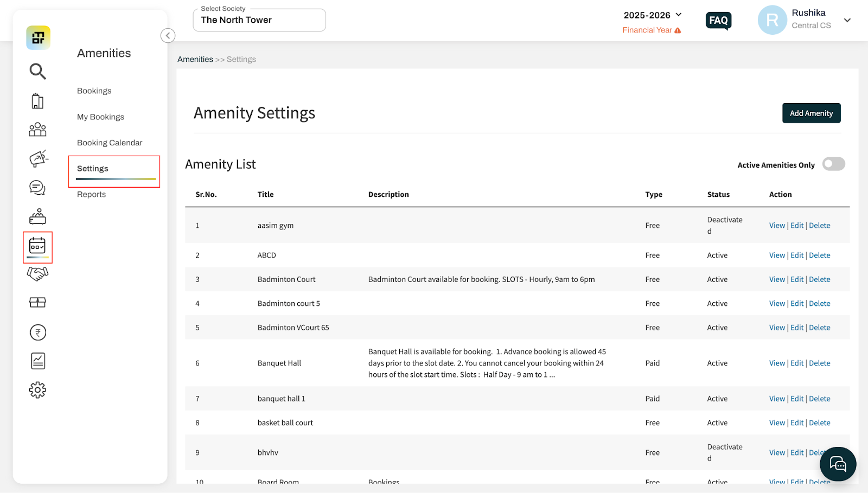Open the app logo home icon

[38, 38]
